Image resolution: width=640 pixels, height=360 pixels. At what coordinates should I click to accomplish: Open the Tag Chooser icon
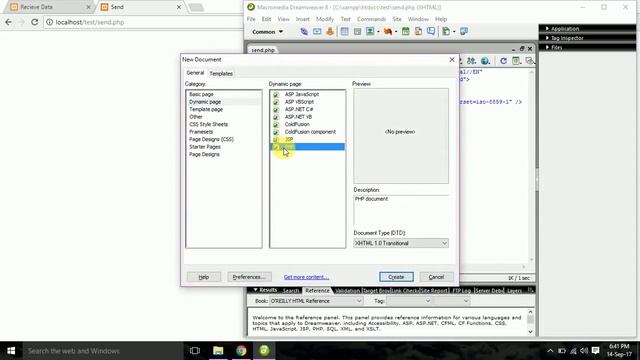464,31
